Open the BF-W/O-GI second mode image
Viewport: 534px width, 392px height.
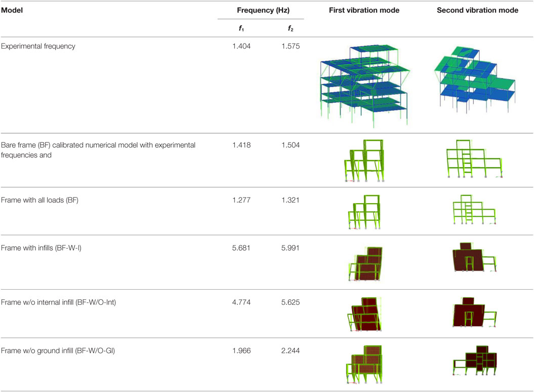[475, 360]
